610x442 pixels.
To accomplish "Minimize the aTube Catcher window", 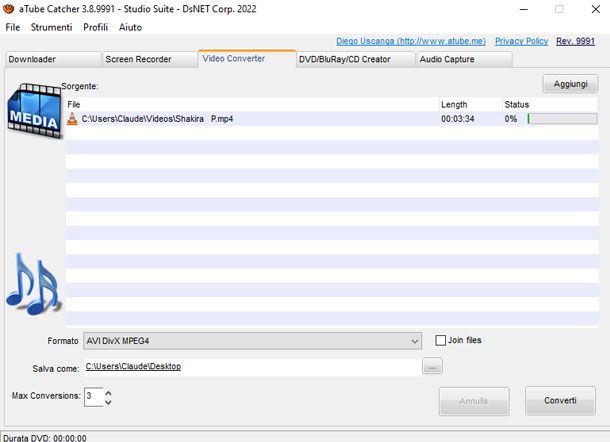I will [524, 9].
